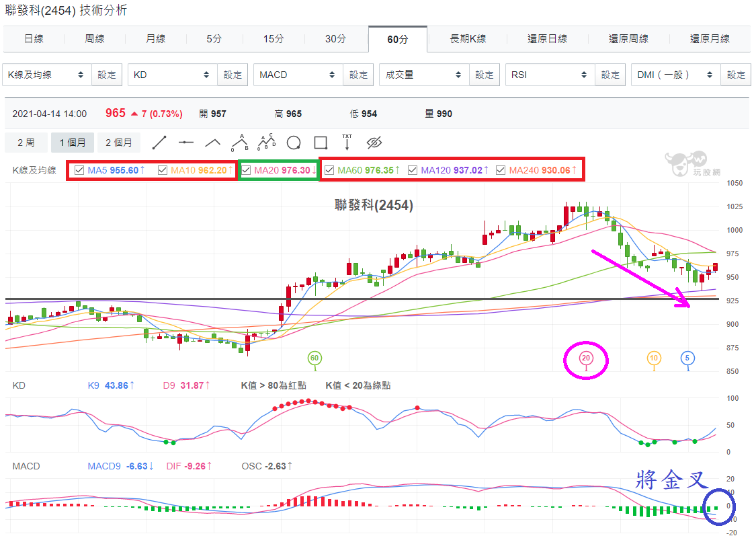Switch to the 還原周線 tab

coord(628,39)
